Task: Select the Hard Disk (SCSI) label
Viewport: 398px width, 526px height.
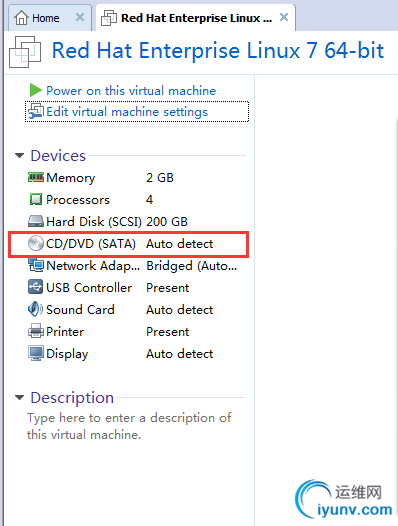Action: (94, 222)
